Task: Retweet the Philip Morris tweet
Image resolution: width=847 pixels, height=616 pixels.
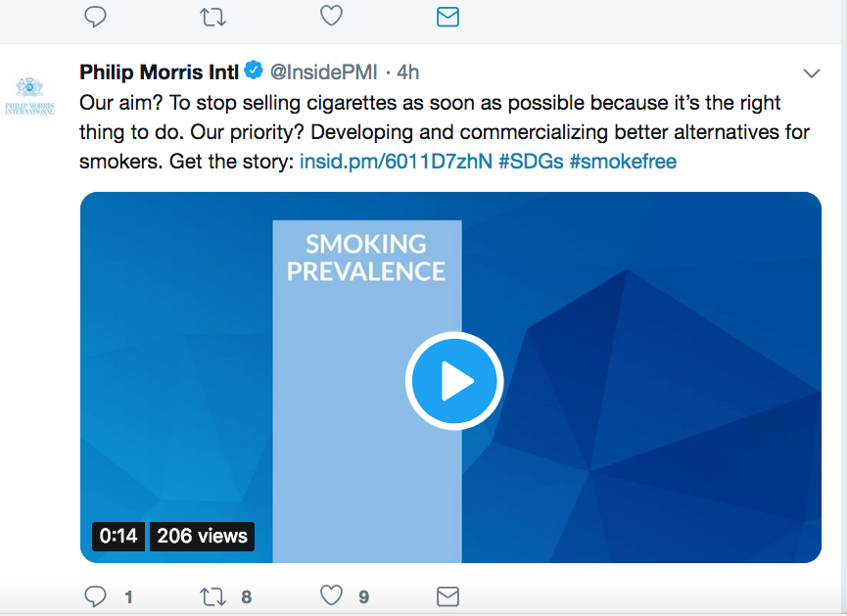Action: [x=212, y=595]
